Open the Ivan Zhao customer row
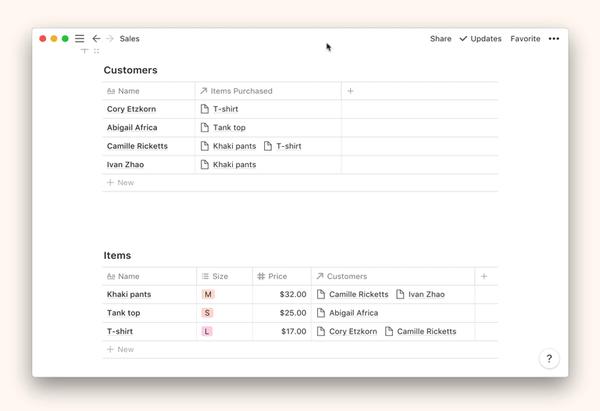Image resolution: width=600 pixels, height=411 pixels. (129, 164)
